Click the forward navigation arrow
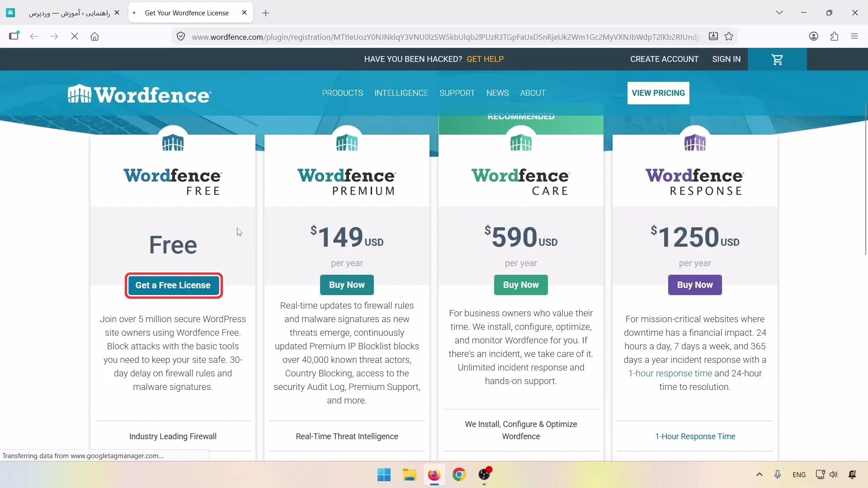The width and height of the screenshot is (868, 488). pos(54,37)
